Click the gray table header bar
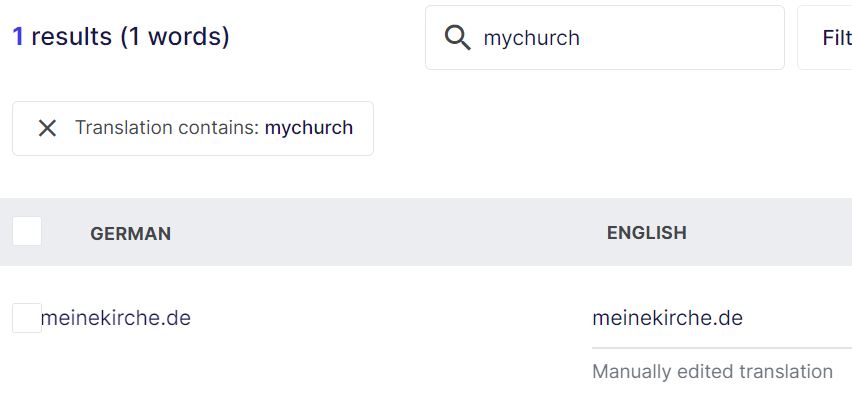This screenshot has height=416, width=852. point(400,232)
